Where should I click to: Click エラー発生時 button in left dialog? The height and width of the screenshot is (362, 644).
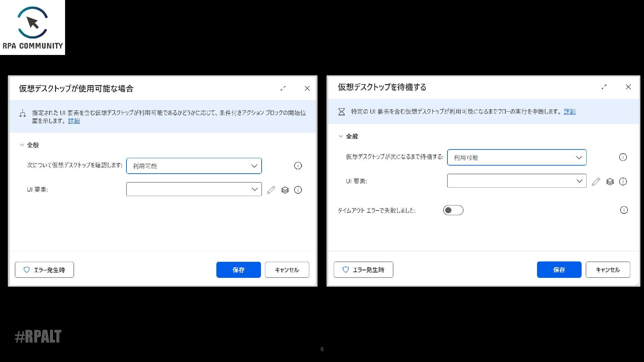[x=44, y=270]
